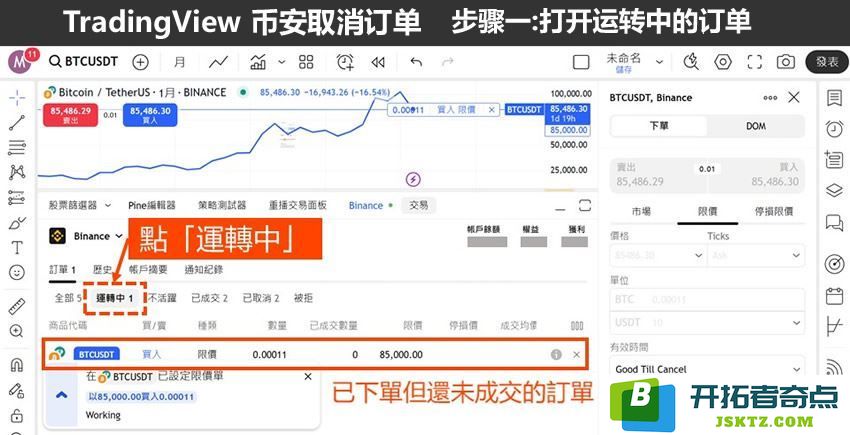
Task: Choose chart layout square icon
Action: 581,62
